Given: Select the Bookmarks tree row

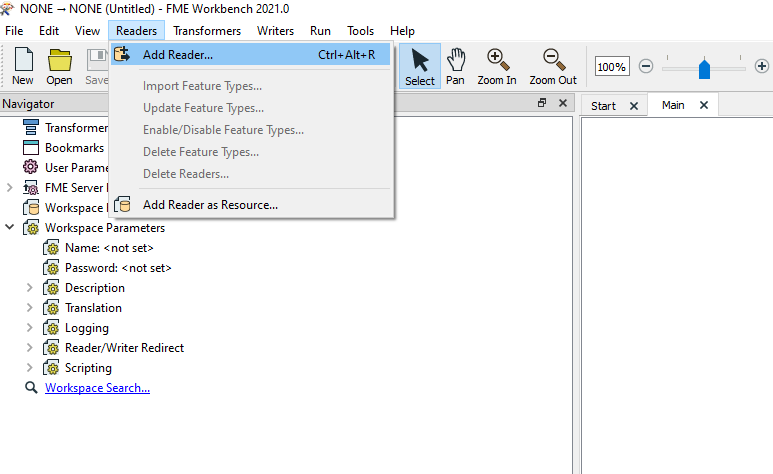Looking at the screenshot, I should tap(74, 147).
